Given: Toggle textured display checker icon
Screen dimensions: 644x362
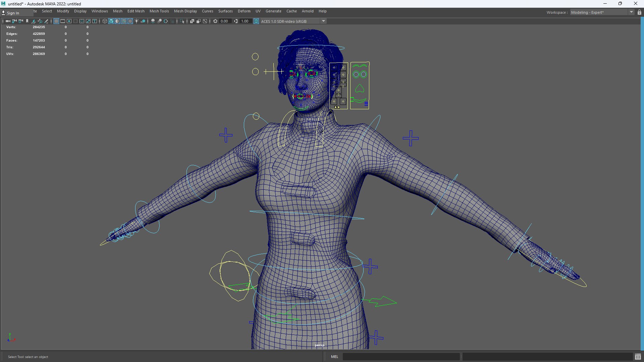Looking at the screenshot, I should 130,21.
